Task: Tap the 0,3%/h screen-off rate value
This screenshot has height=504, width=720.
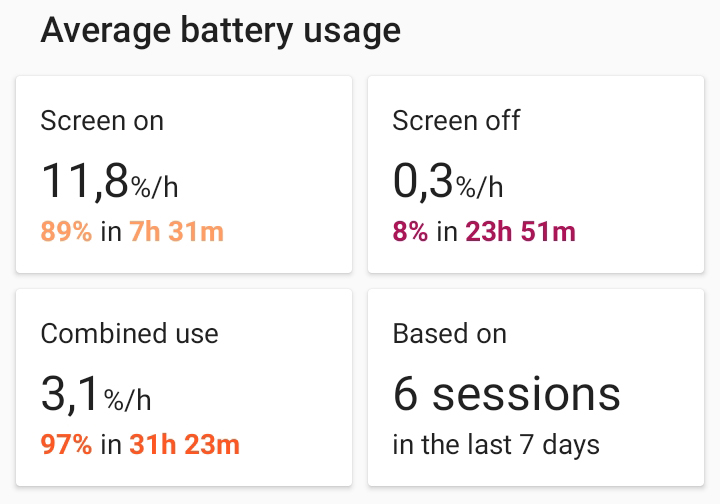Action: (x=447, y=181)
